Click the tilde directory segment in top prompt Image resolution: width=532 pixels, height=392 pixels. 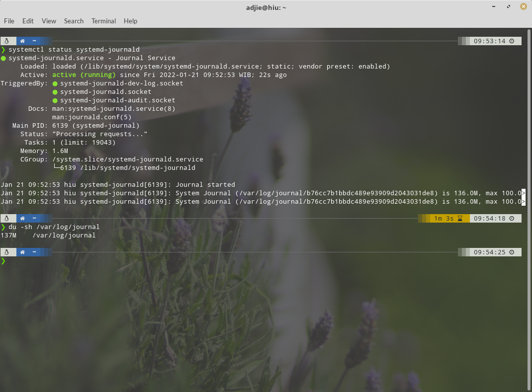(34, 41)
